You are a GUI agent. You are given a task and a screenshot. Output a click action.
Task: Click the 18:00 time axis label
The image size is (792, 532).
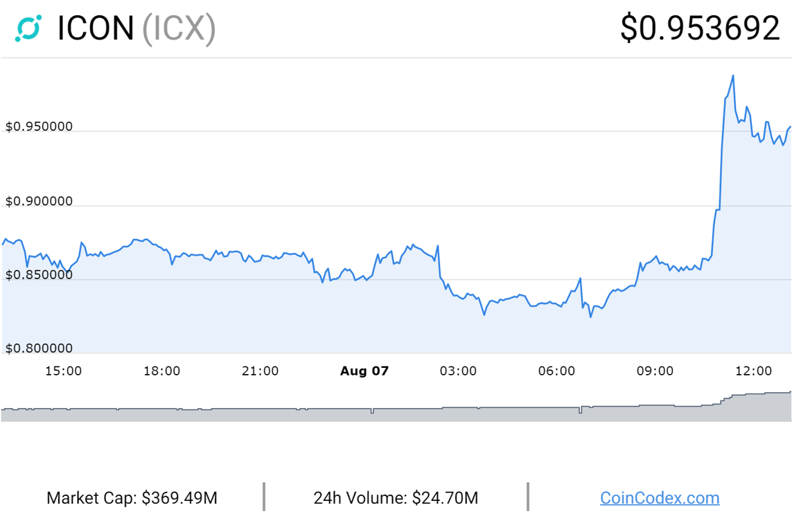161,371
